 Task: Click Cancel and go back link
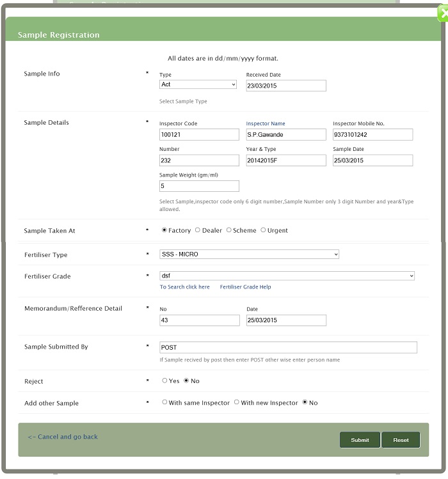click(x=63, y=437)
